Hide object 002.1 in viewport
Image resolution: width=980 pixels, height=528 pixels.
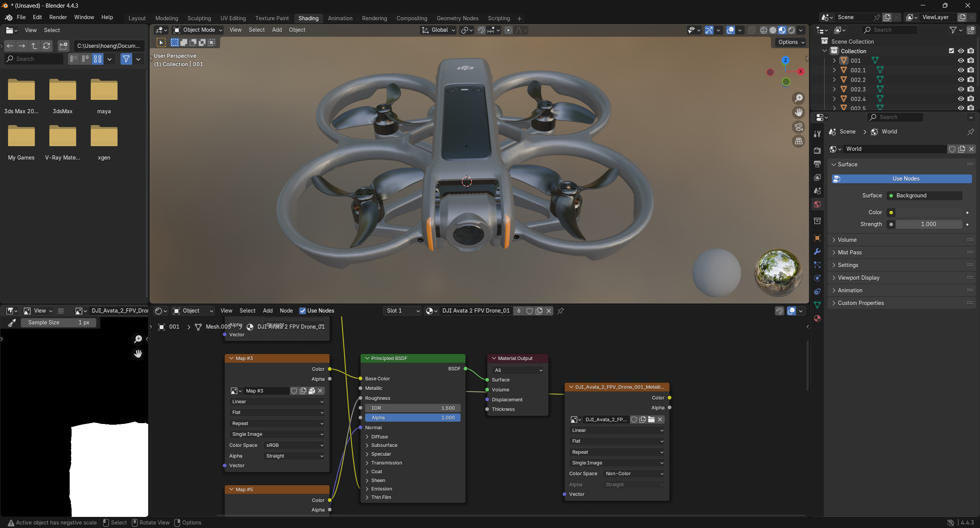pos(961,70)
